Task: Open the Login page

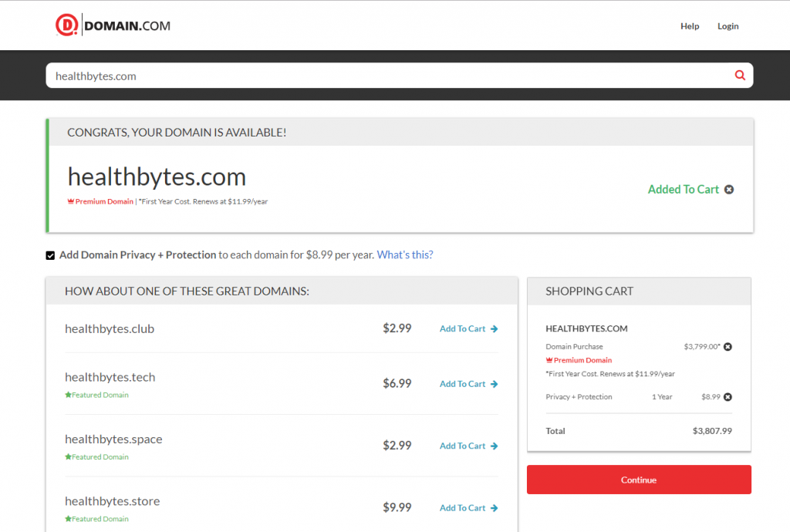Action: (728, 26)
